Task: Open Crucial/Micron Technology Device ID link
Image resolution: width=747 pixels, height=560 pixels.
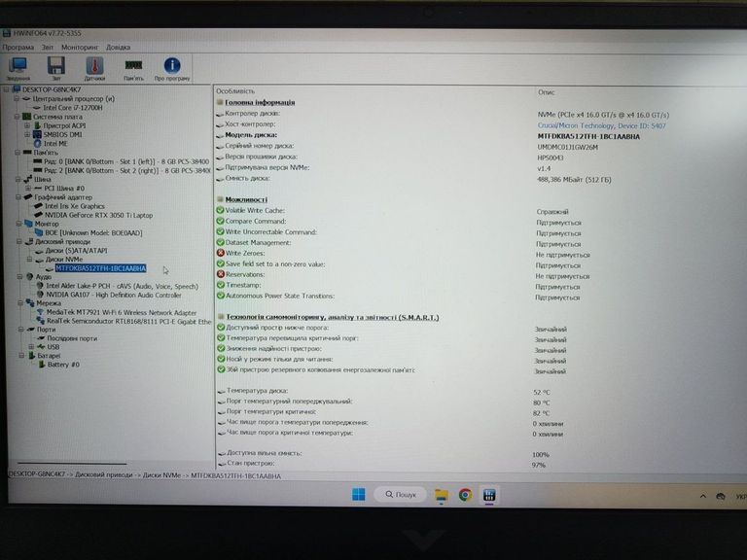Action: pos(601,125)
